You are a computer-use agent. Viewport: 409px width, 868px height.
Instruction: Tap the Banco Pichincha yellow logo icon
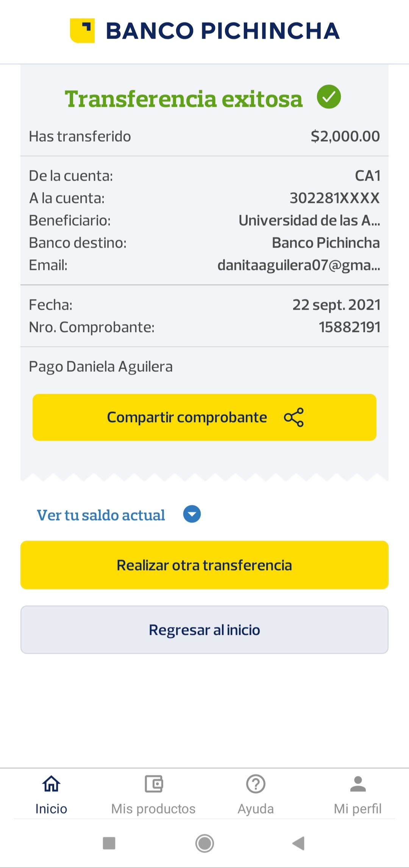pos(82,31)
